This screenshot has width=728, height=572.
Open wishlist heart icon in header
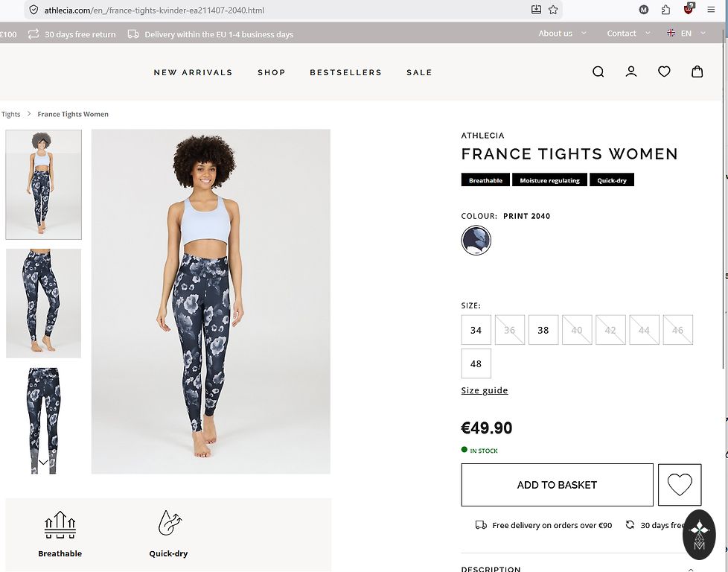click(x=664, y=72)
